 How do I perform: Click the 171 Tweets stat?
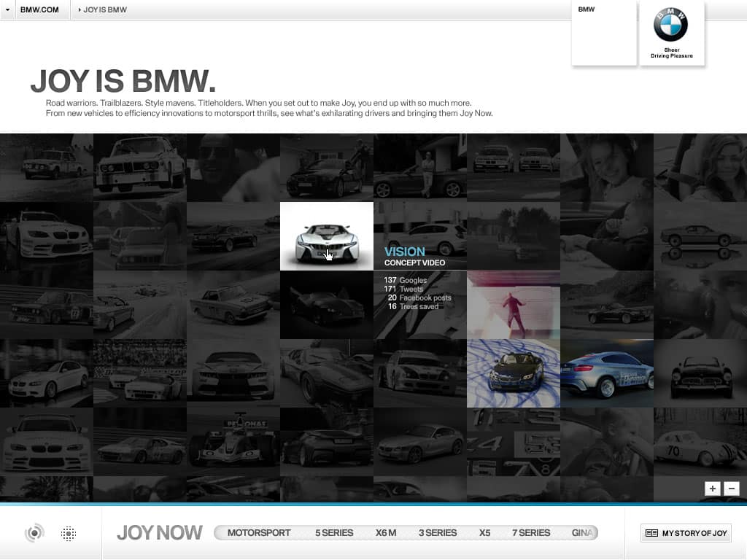(403, 288)
